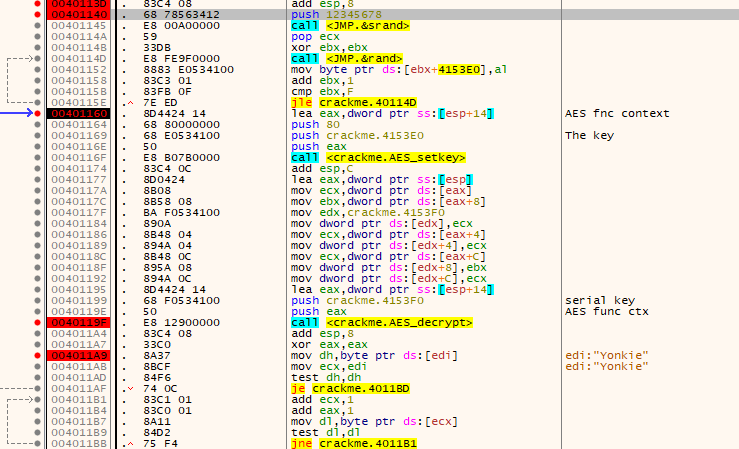Screen dimensions: 739x449
Task: Click red breakpoint bullet at 004011A9
Action: [x=38, y=353]
